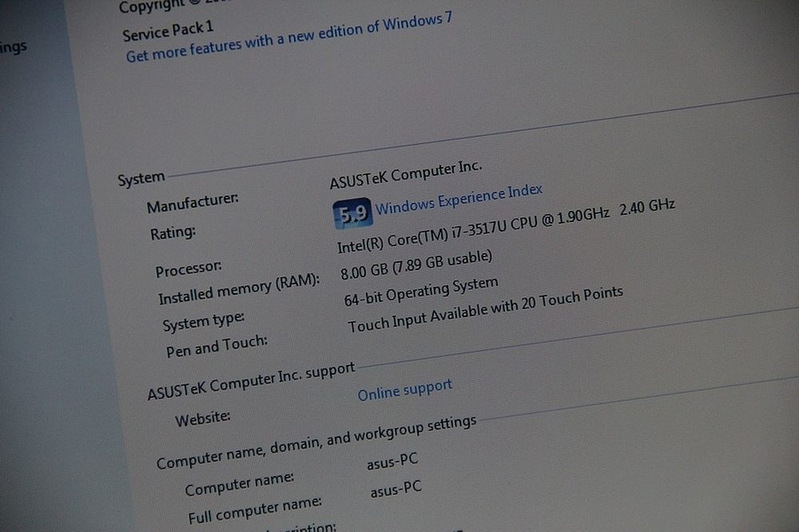Select '64-bit Operating System' value
The width and height of the screenshot is (799, 532).
(x=421, y=292)
